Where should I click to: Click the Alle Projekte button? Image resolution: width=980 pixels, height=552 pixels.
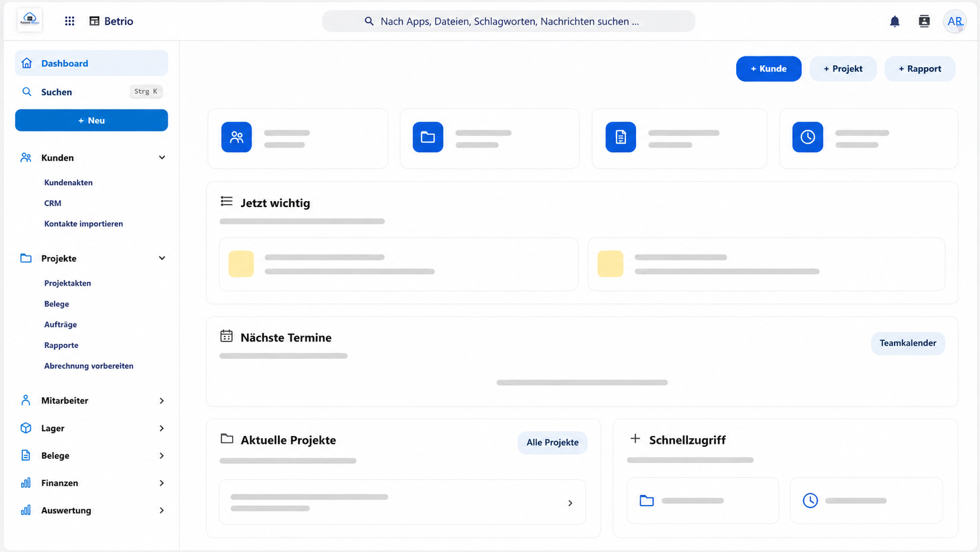552,442
